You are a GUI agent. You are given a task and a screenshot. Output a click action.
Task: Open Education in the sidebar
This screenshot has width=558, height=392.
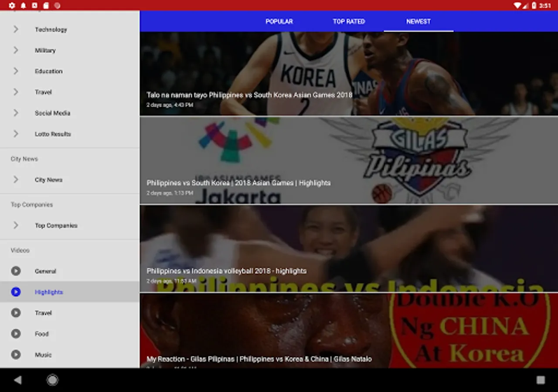[70, 71]
